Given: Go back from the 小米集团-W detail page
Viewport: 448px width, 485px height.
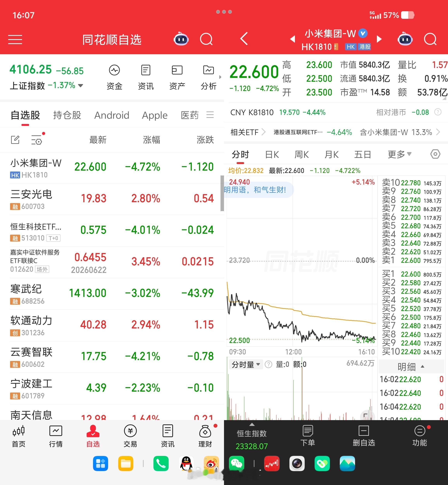Looking at the screenshot, I should [244, 39].
